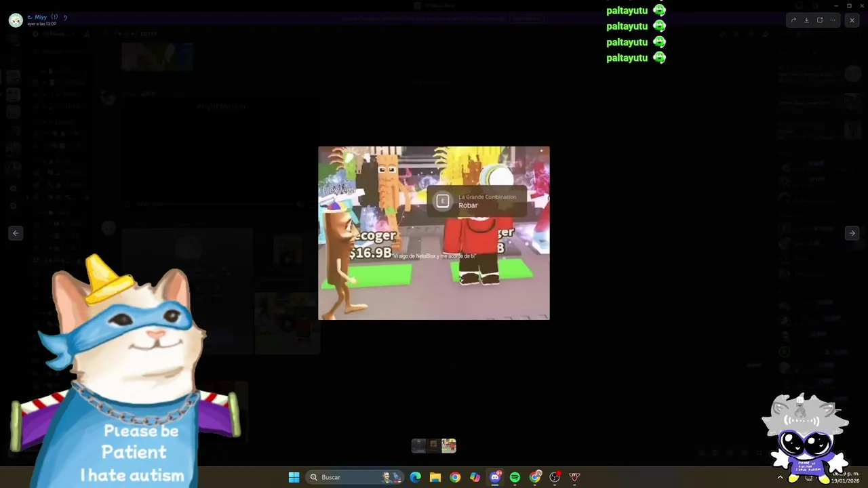The width and height of the screenshot is (868, 488).
Task: Select the first thumbnail in the media strip
Action: click(x=418, y=445)
